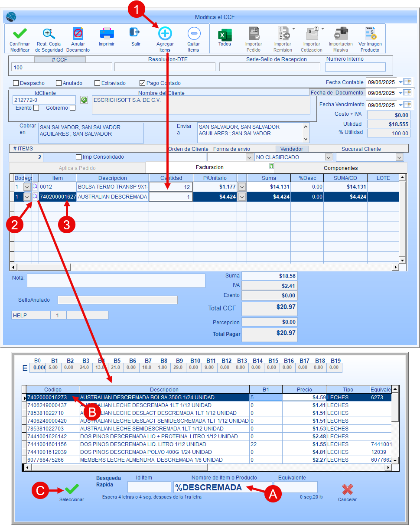Screen dimensions: 420x525
Task: Click vertical scrollbar of items grid
Action: pos(402,218)
